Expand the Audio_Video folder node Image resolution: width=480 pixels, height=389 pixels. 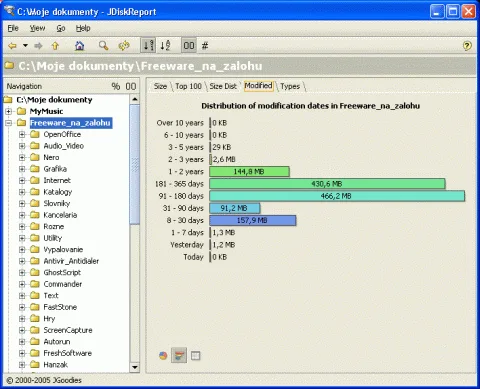22,146
